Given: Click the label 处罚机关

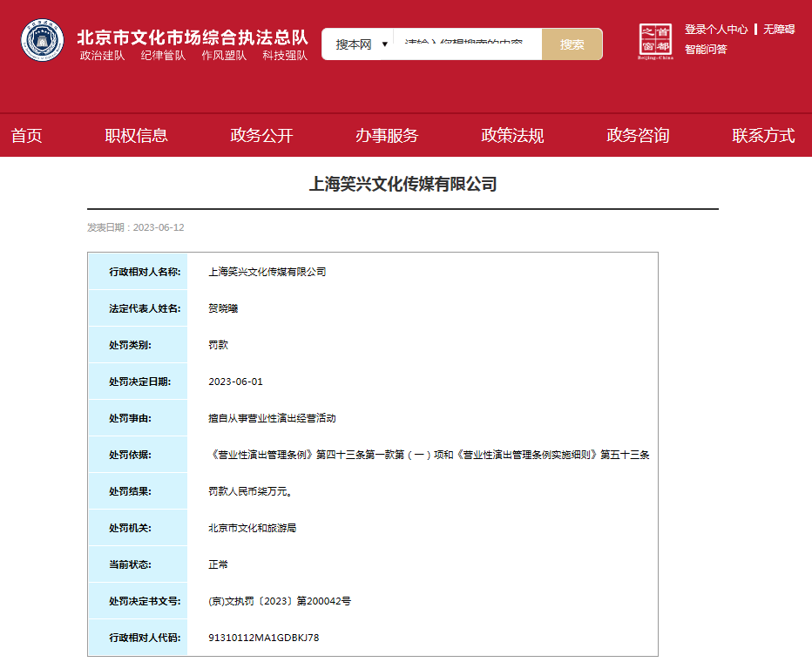Looking at the screenshot, I should 130,528.
